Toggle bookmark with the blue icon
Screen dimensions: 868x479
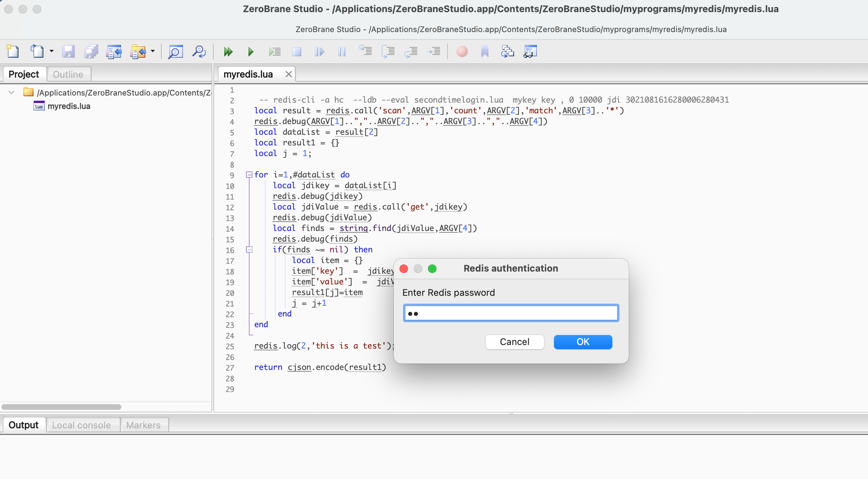coord(485,52)
